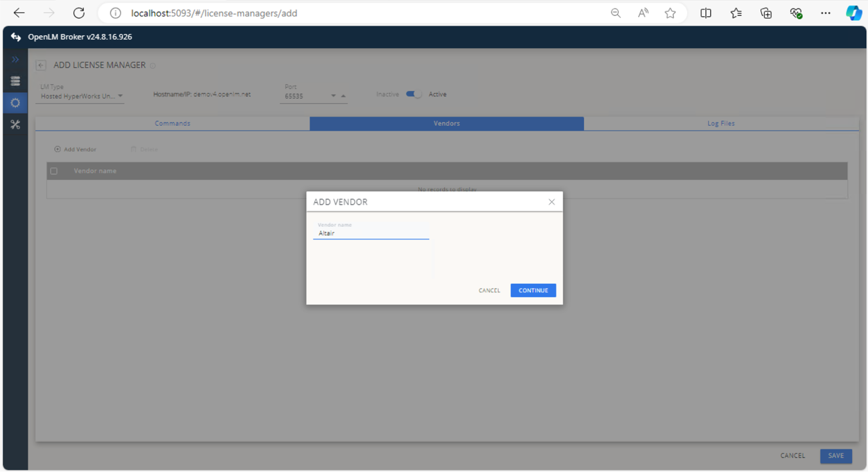Open the license managers list sidebar icon
This screenshot has height=472, width=868.
click(x=15, y=81)
